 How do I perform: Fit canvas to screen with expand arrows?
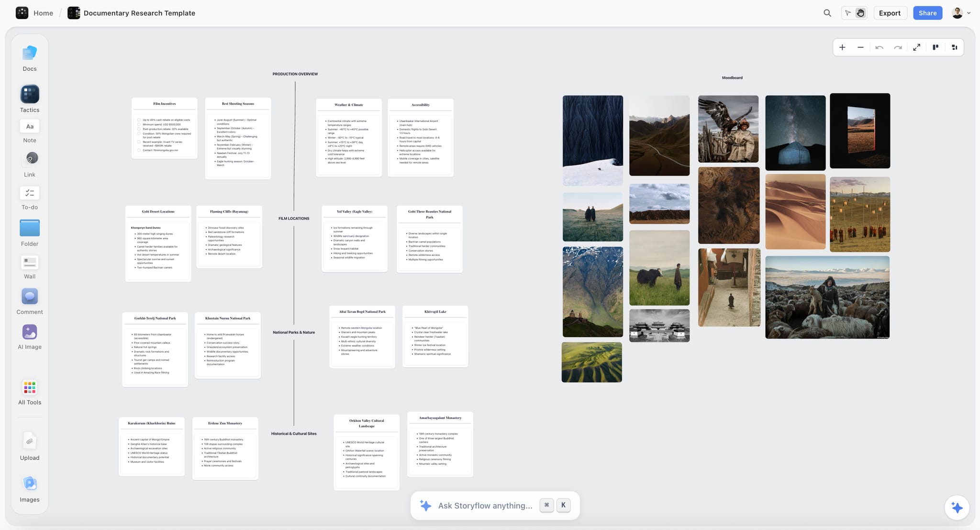916,47
